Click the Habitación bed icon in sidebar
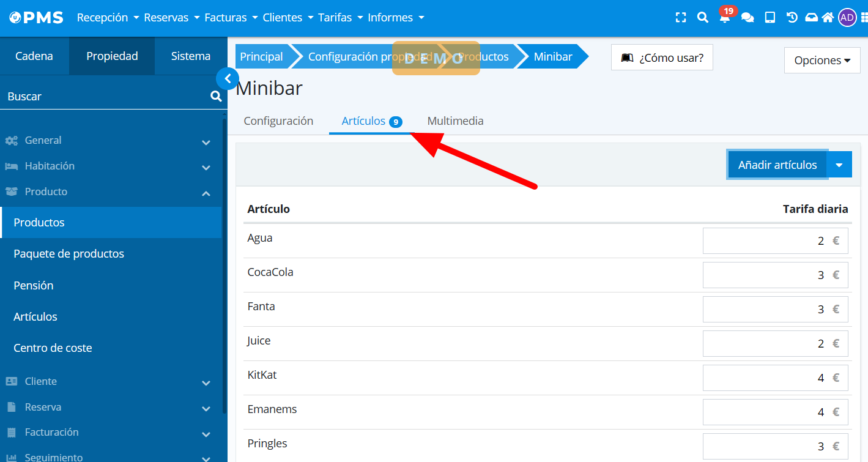 [12, 166]
